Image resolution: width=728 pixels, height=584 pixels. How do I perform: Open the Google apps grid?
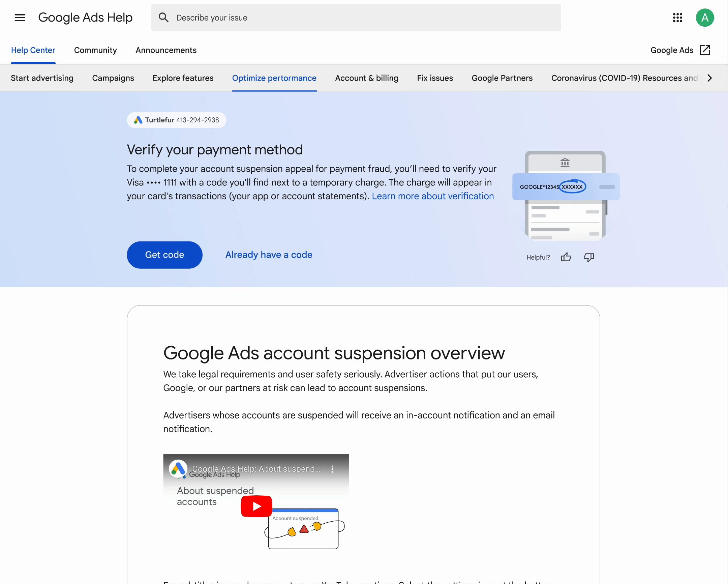point(677,18)
